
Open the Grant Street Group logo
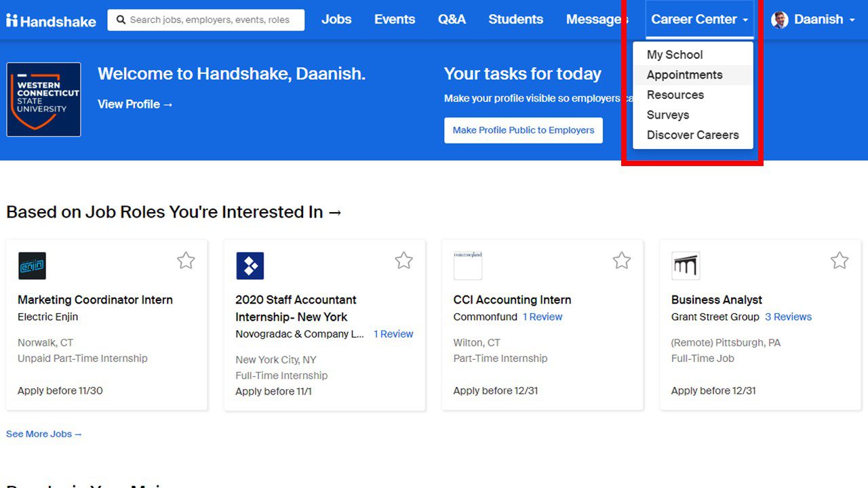pyautogui.click(x=686, y=266)
